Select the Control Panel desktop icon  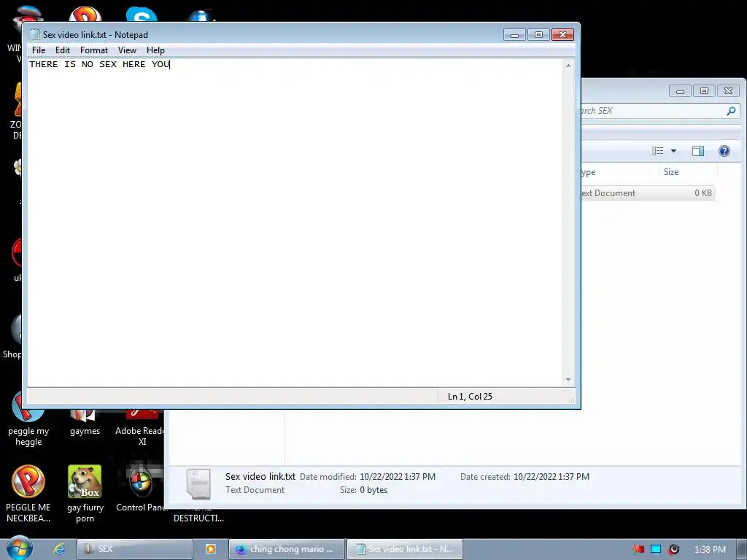tap(141, 488)
